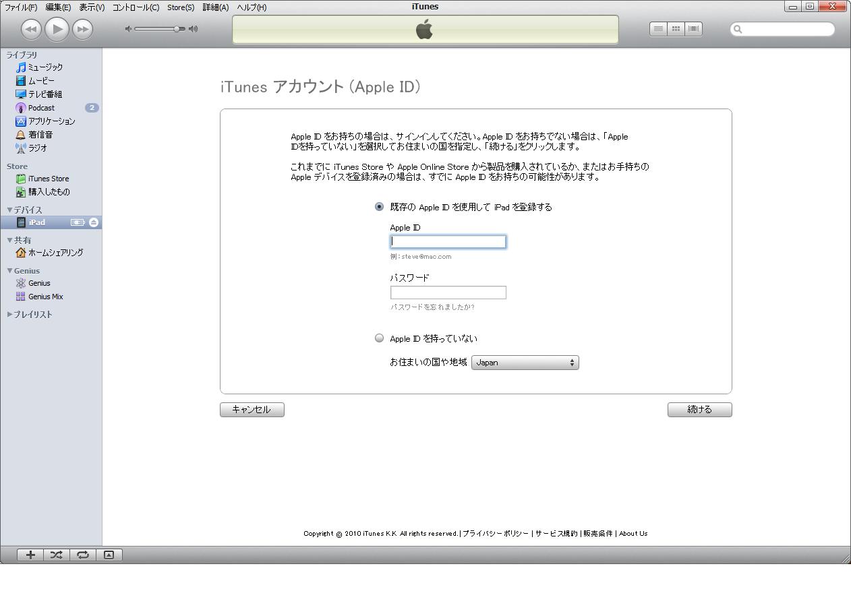Open the 表示(V) menu
This screenshot has height=616, width=851.
click(x=92, y=7)
